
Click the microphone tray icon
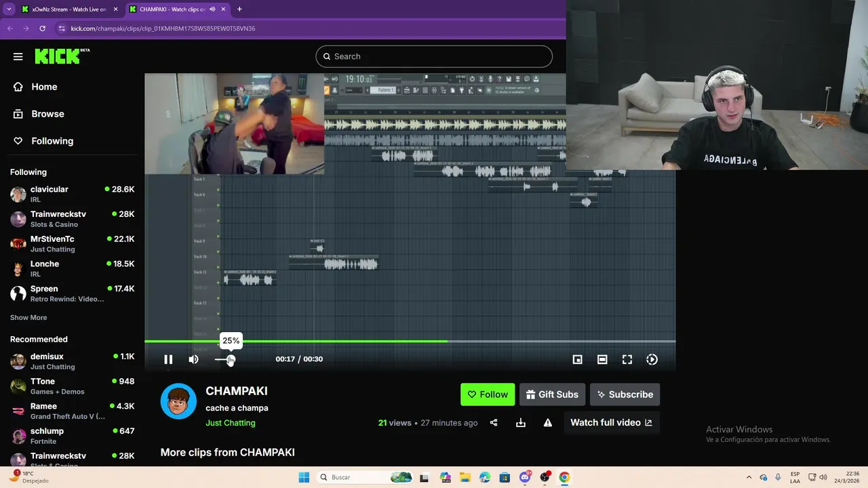pyautogui.click(x=777, y=477)
